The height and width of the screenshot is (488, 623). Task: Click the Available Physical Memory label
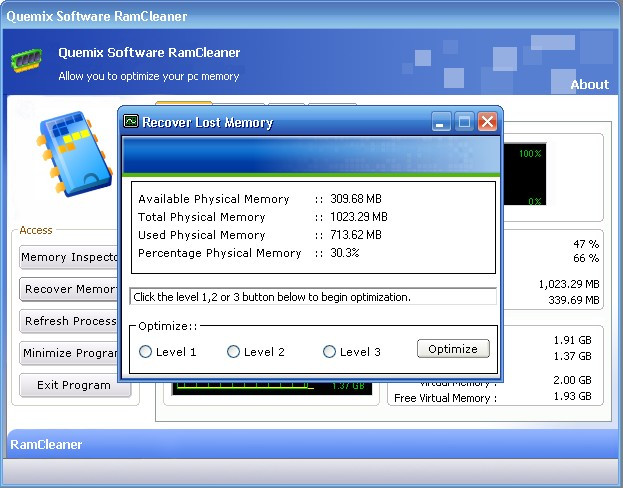click(x=213, y=199)
